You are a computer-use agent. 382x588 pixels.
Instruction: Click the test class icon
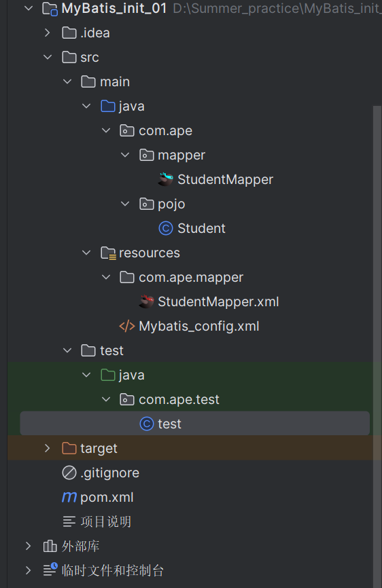pos(146,424)
